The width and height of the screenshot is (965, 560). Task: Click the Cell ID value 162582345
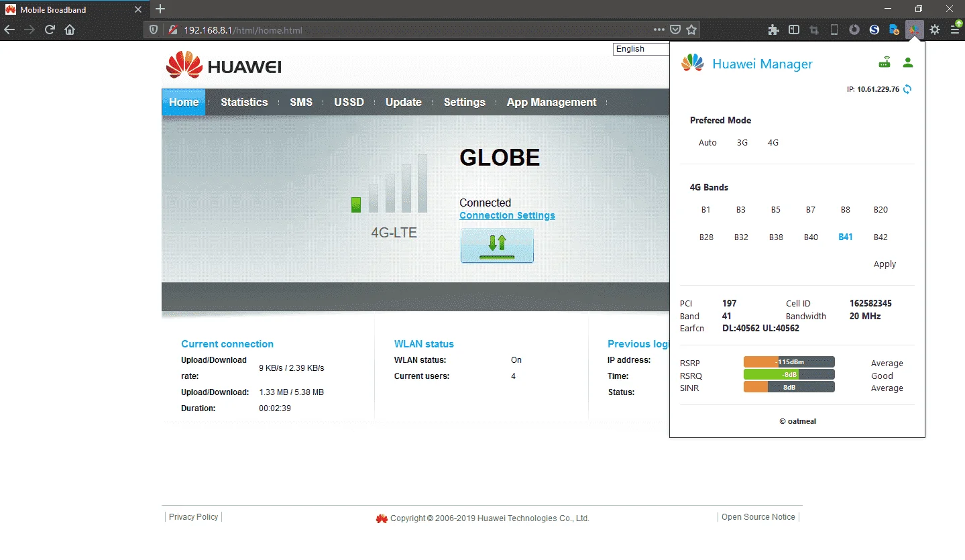pos(870,304)
